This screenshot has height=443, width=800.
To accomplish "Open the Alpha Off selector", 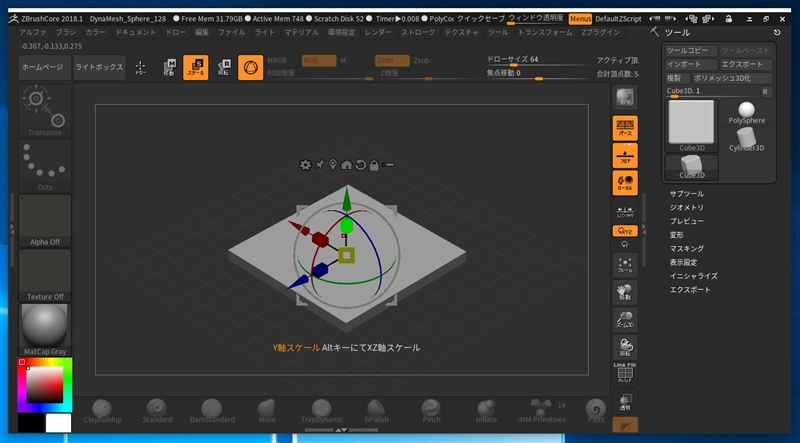I will 45,220.
